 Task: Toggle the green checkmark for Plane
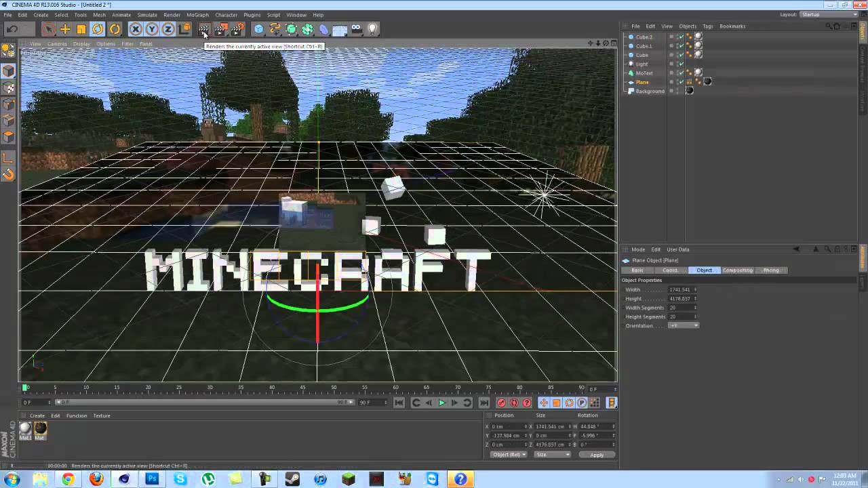(x=681, y=82)
